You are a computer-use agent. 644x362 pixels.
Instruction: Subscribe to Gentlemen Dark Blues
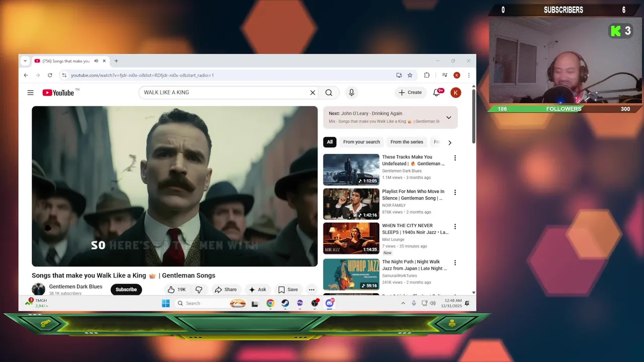pyautogui.click(x=126, y=290)
